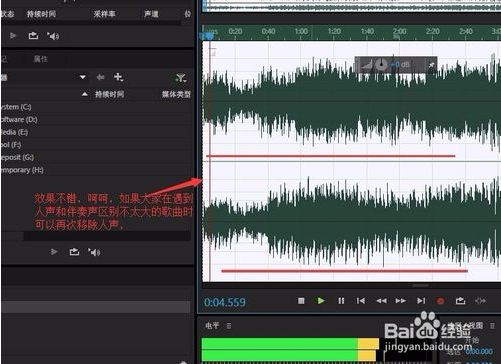This screenshot has width=501, height=364.
Task: Click loop/export icon in upper Files panel
Action: click(x=33, y=35)
